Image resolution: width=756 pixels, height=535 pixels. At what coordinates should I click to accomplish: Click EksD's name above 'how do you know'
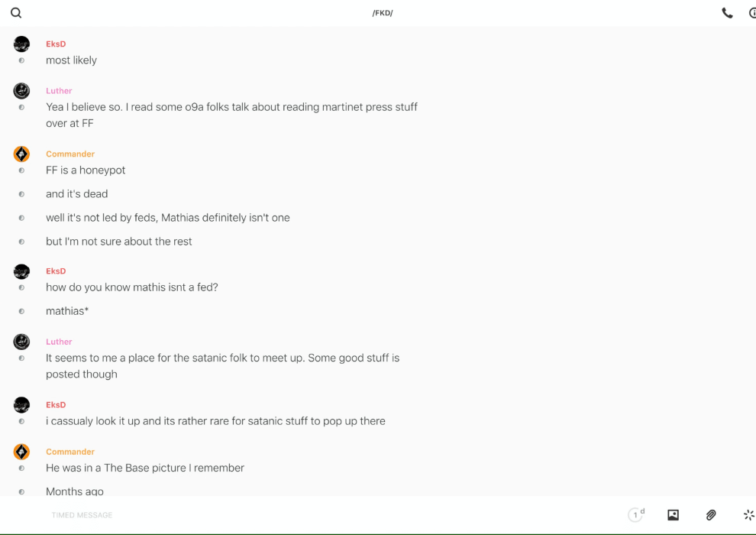coord(56,271)
